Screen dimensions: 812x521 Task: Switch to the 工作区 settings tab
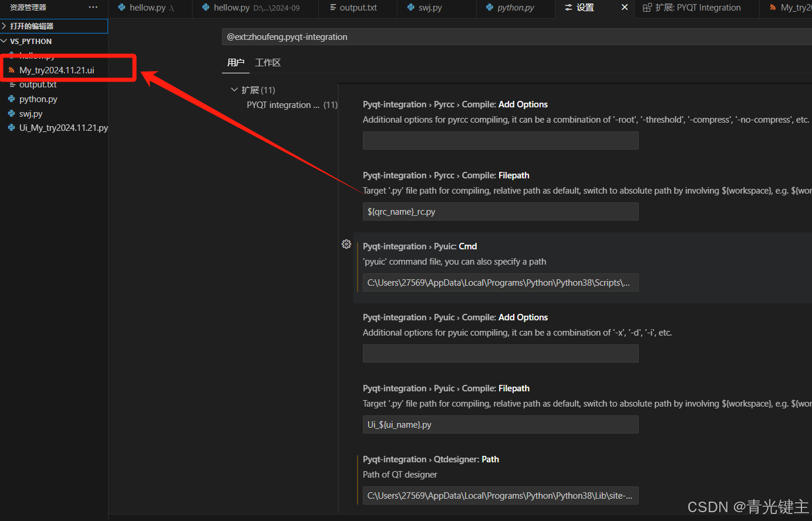click(268, 62)
